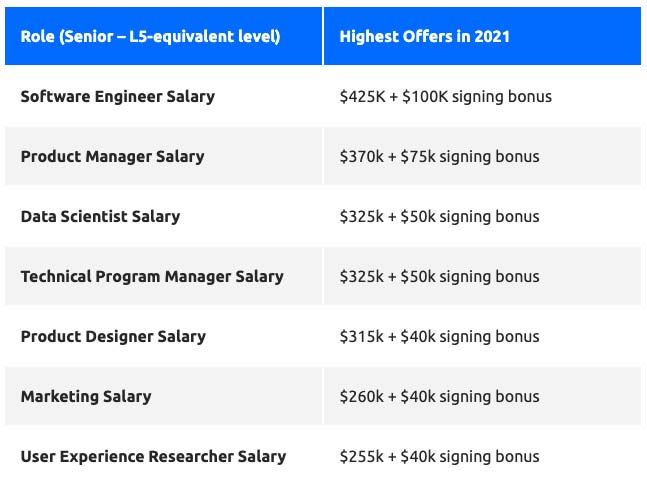Select the Product Manager Salary cell
647x486 pixels.
112,157
